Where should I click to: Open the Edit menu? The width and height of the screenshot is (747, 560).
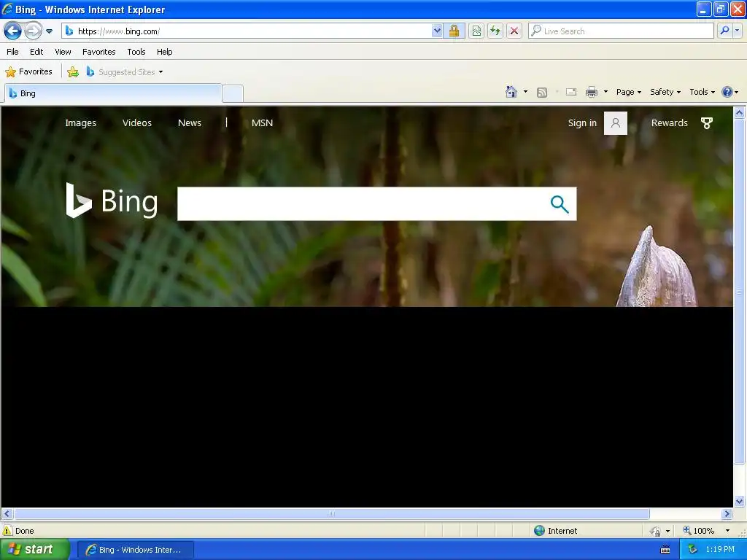36,52
